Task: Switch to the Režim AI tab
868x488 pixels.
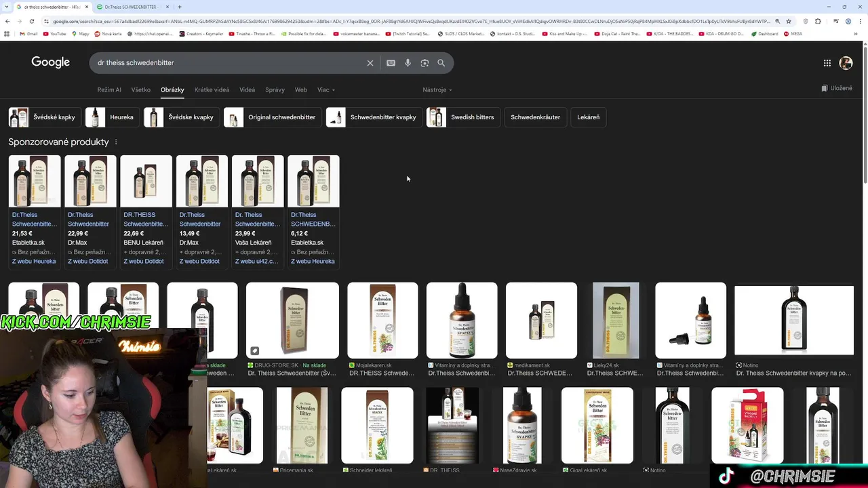Action: pos(109,90)
